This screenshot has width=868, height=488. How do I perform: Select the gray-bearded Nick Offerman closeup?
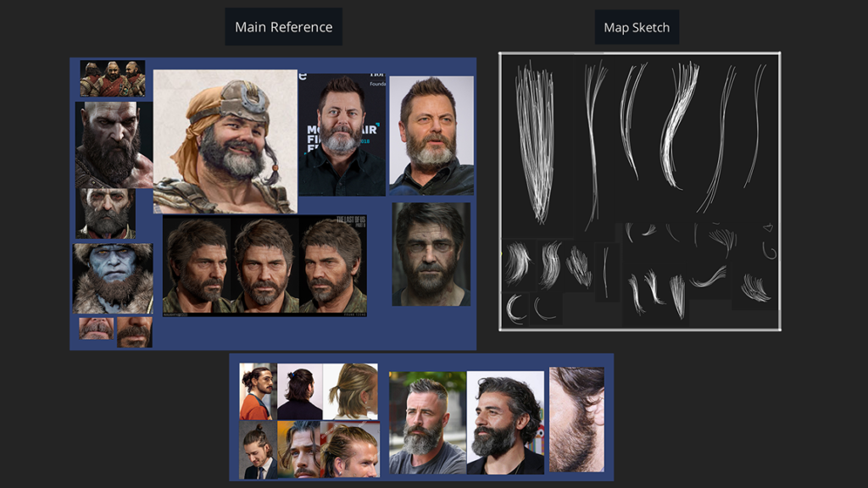coord(432,136)
